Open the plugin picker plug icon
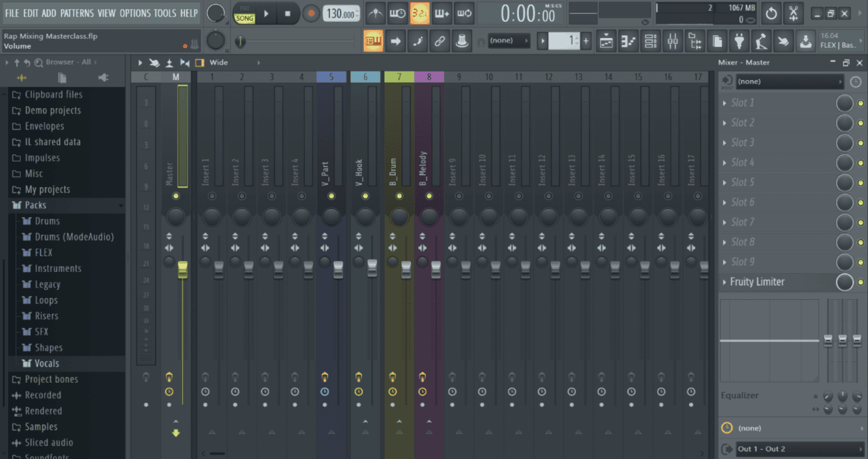Viewport: 868px width, 459px height. pyautogui.click(x=739, y=41)
